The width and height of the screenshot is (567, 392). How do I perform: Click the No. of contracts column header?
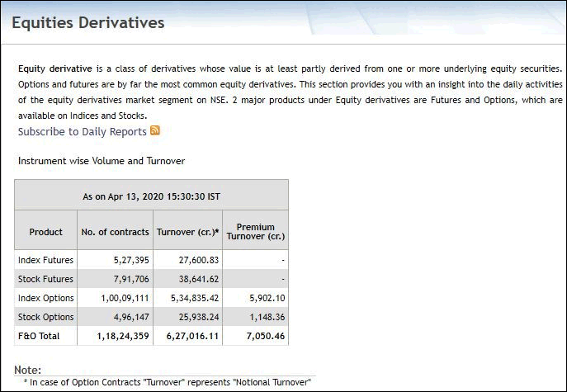[115, 232]
